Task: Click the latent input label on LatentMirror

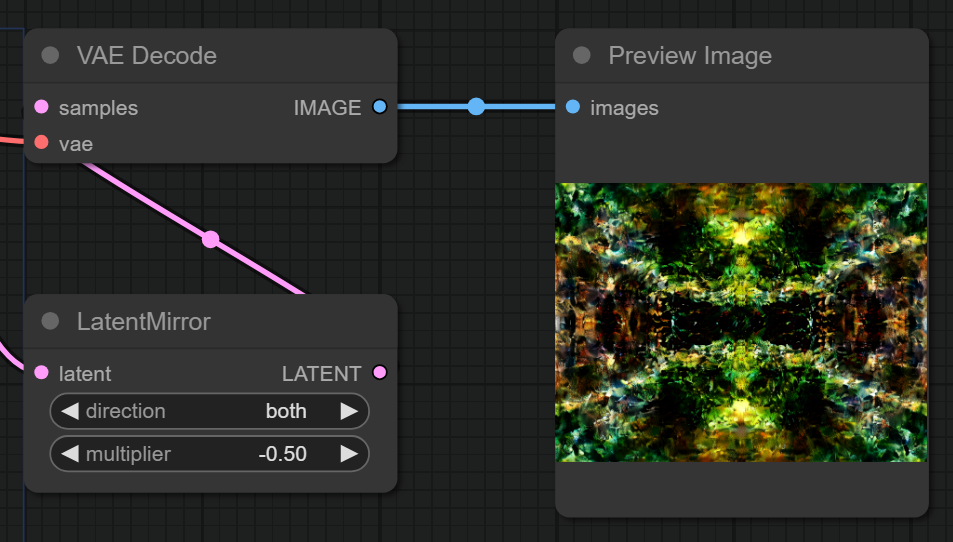Action: pyautogui.click(x=85, y=374)
